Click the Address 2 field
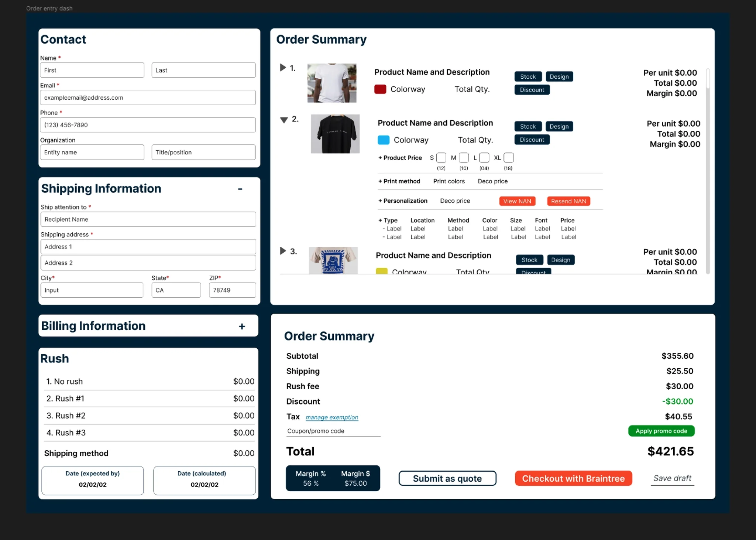This screenshot has width=756, height=540. [148, 263]
